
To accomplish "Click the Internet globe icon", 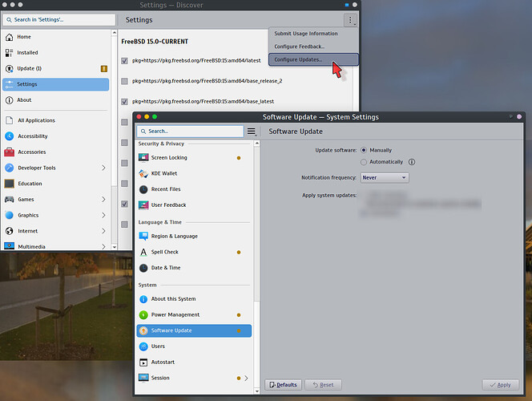I will tap(9, 231).
